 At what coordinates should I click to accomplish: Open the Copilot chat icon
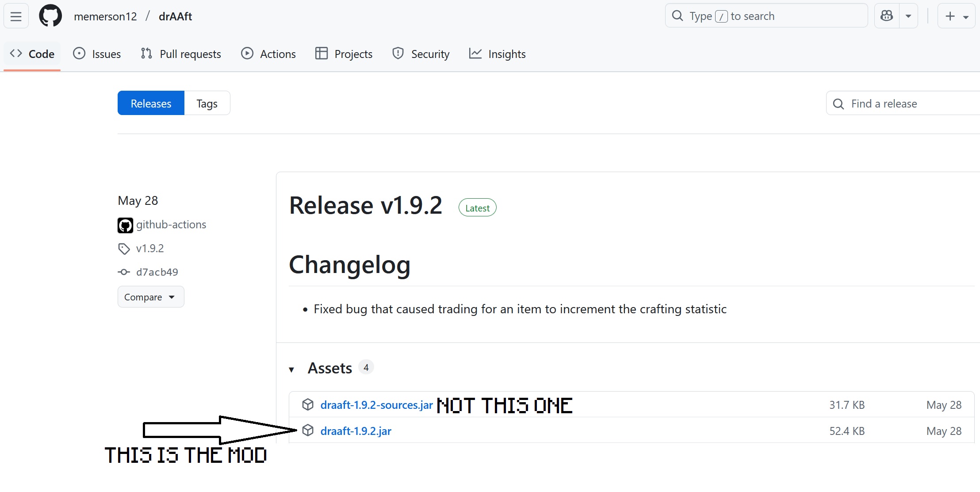tap(887, 16)
